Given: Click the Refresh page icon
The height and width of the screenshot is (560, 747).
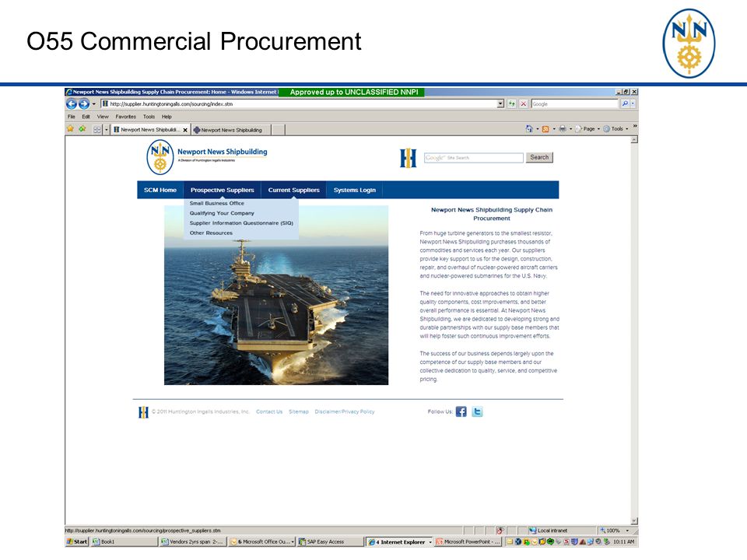Looking at the screenshot, I should [512, 103].
